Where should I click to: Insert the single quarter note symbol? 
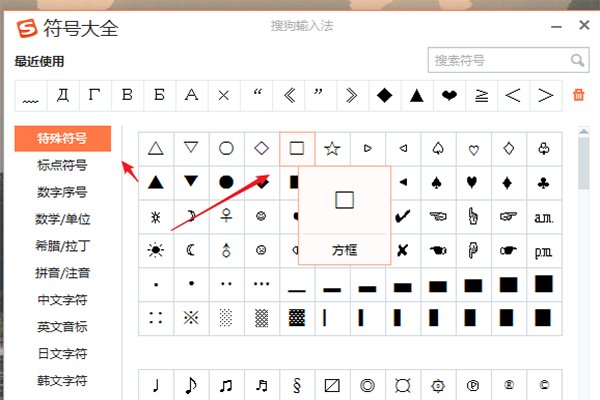coord(156,385)
